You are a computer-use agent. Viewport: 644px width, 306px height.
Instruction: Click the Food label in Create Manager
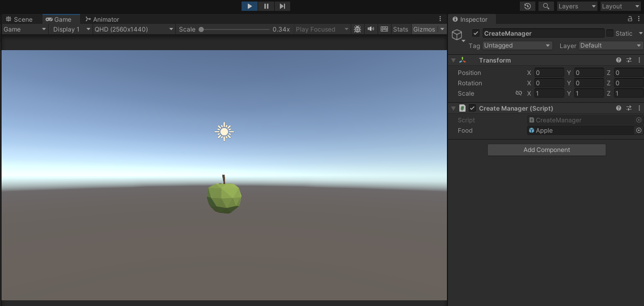(465, 131)
